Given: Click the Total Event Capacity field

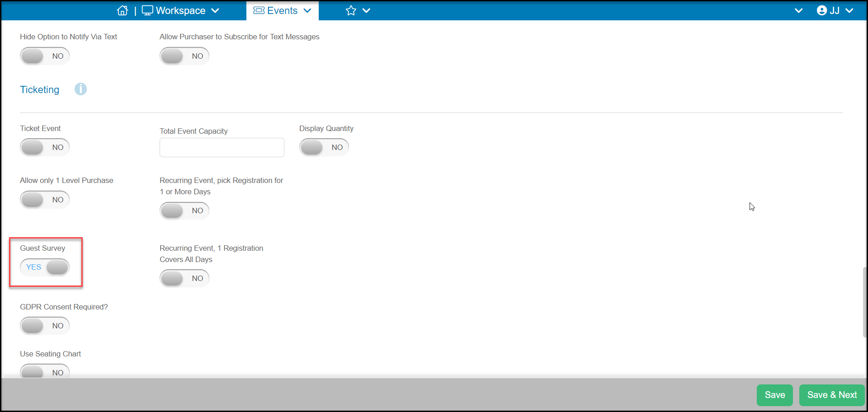Looking at the screenshot, I should click(222, 147).
